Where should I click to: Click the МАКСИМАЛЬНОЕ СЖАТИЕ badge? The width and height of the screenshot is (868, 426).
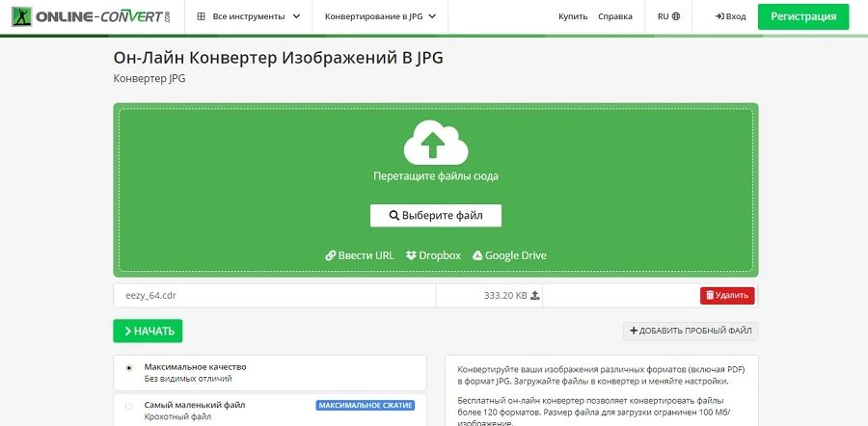[x=366, y=406]
